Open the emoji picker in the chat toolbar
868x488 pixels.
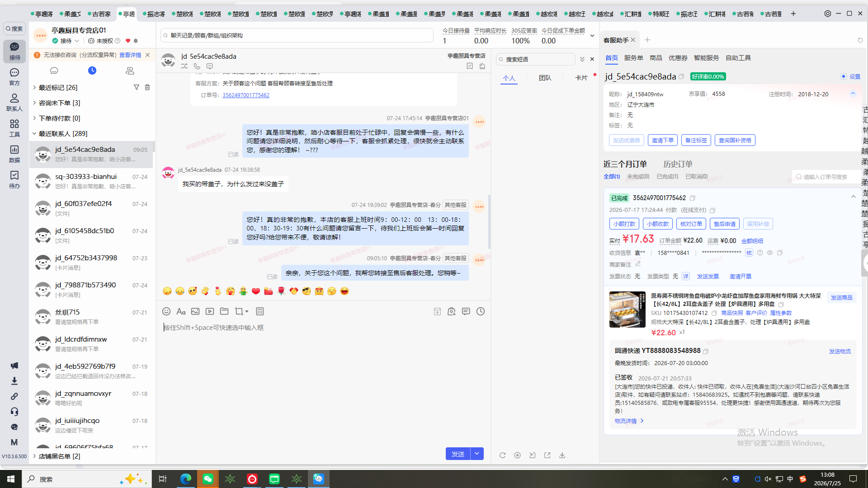click(x=166, y=311)
